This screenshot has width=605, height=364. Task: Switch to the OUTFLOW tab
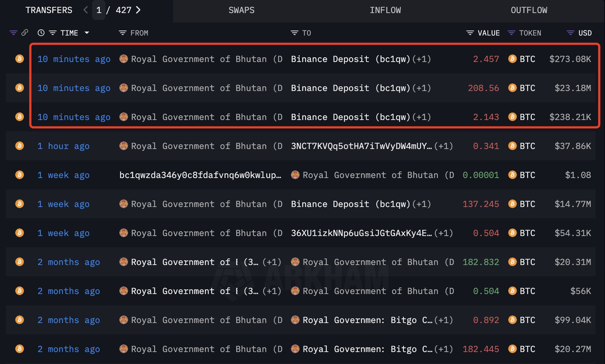coord(529,10)
